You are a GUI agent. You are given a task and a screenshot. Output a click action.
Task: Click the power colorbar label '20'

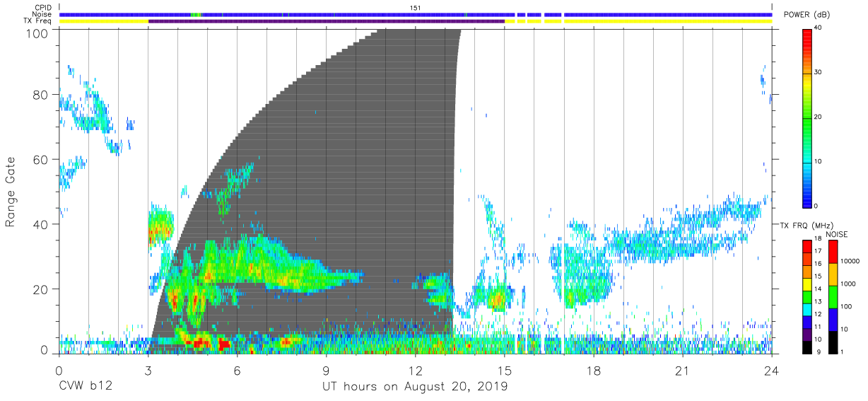tap(819, 117)
